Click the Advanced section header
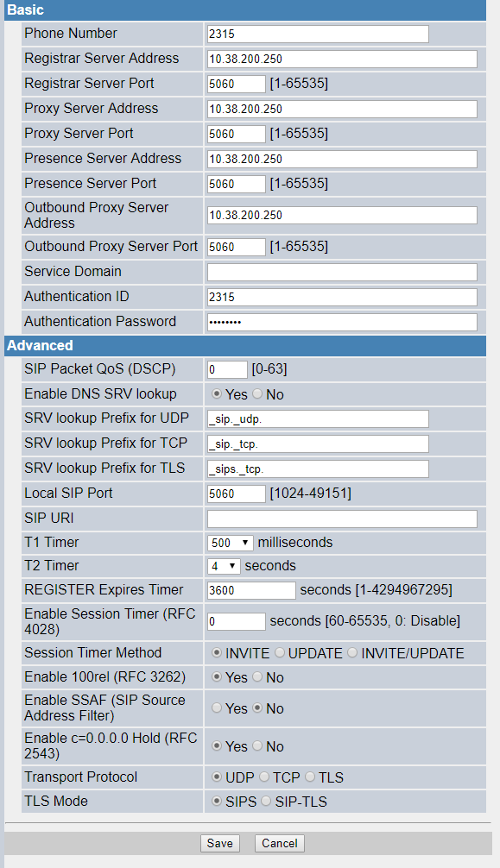This screenshot has width=500, height=868. point(245,345)
